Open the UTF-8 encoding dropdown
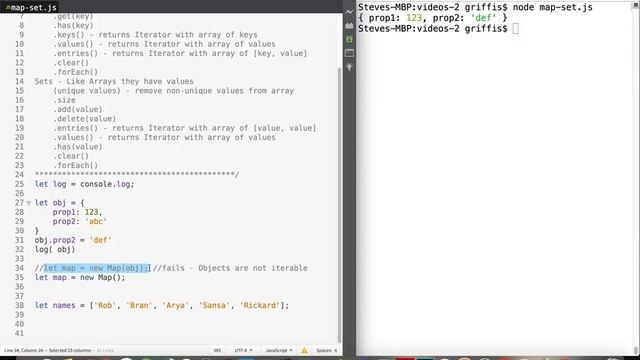This screenshot has height=360, width=640. pyautogui.click(x=244, y=350)
